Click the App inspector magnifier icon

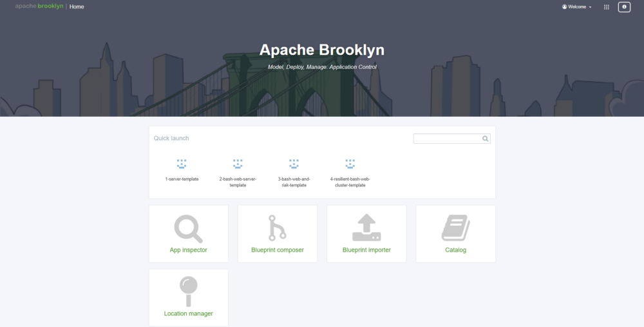188,228
